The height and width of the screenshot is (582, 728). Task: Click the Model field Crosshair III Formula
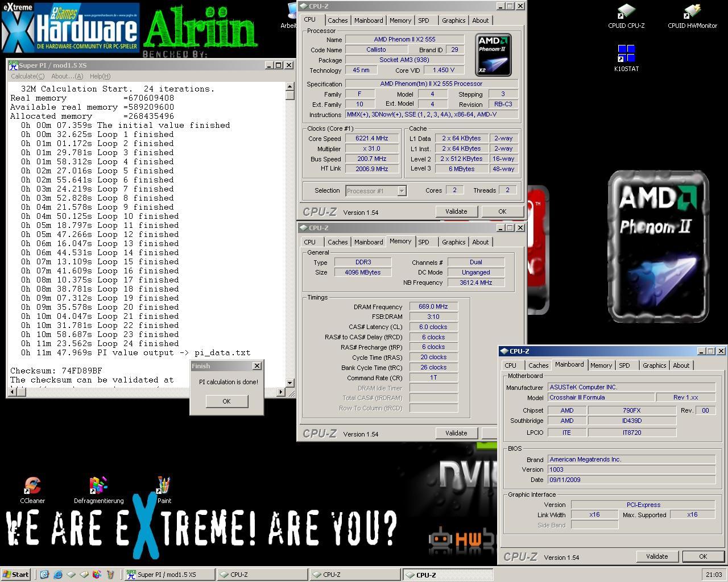(601, 397)
